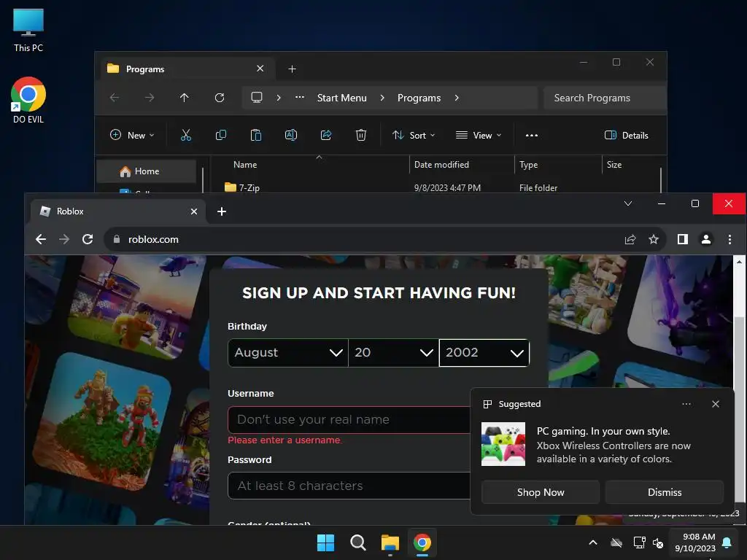Click the Paste icon in File Explorer
747x560 pixels.
point(256,135)
